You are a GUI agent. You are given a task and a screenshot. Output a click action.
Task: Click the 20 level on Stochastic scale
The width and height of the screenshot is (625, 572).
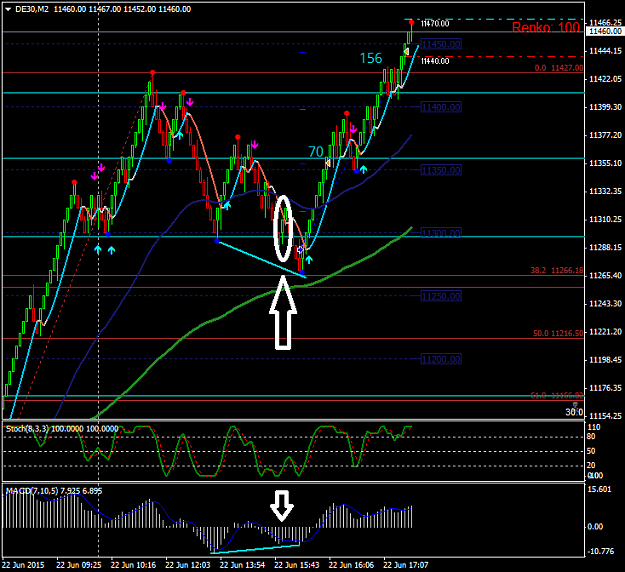591,465
